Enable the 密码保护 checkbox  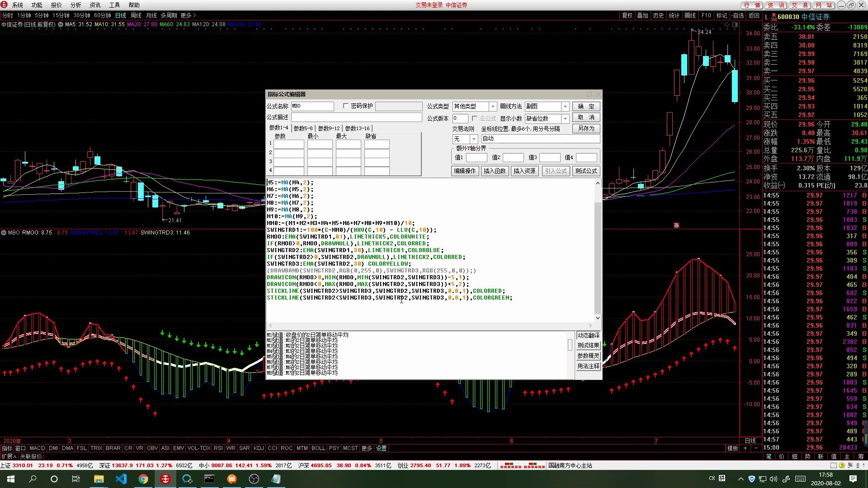(346, 106)
